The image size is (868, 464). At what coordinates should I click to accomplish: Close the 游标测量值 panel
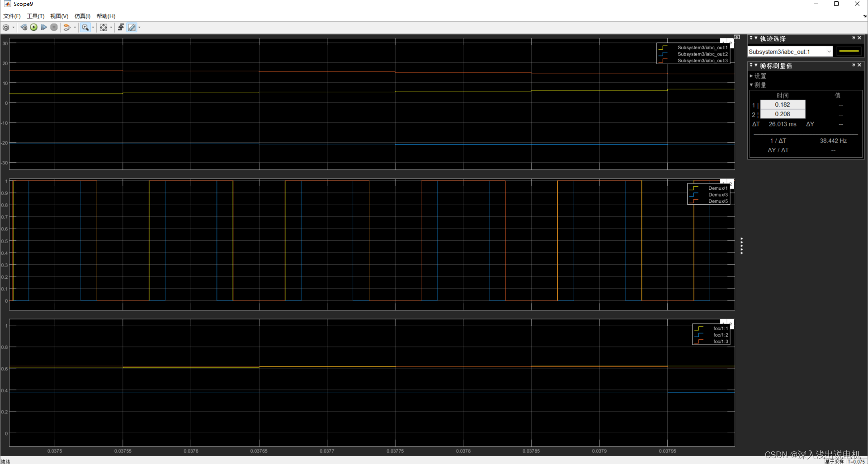(859, 65)
